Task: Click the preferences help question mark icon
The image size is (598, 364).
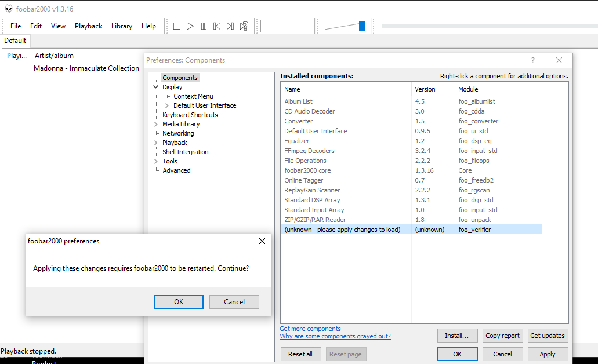Action: [x=533, y=60]
